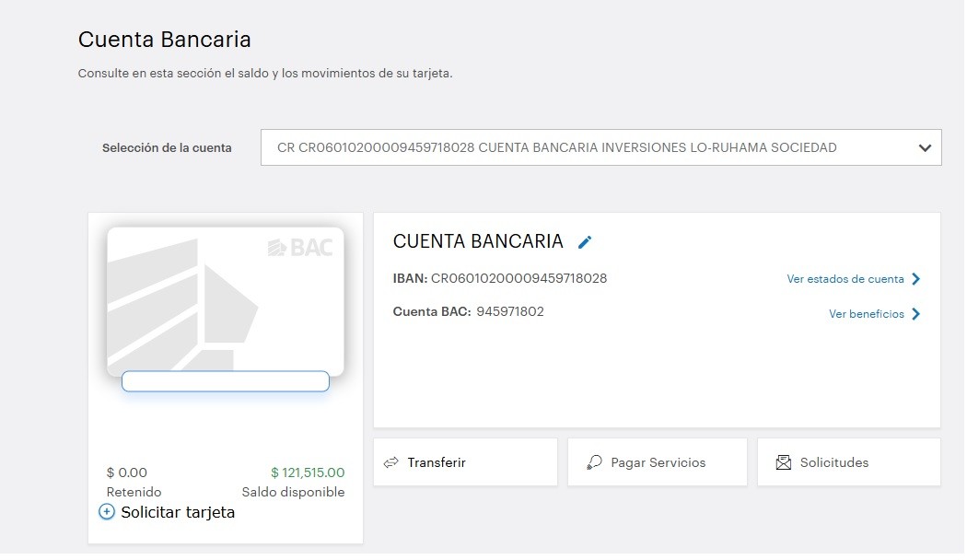Click the arrow next to Ver beneficios
The width and height of the screenshot is (967, 560).
click(915, 314)
